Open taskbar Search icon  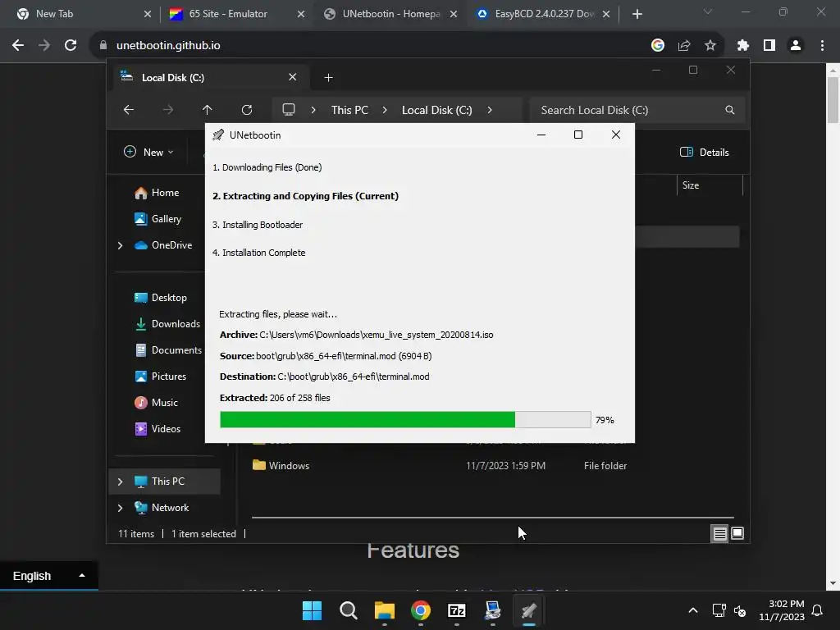click(348, 610)
